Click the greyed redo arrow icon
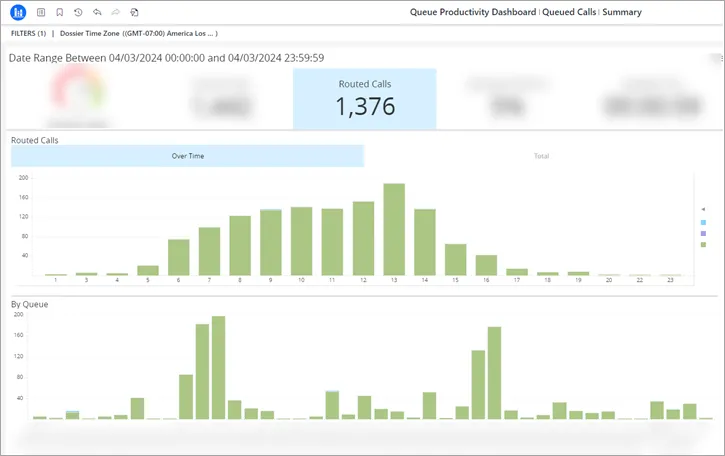Image resolution: width=725 pixels, height=456 pixels. [116, 12]
